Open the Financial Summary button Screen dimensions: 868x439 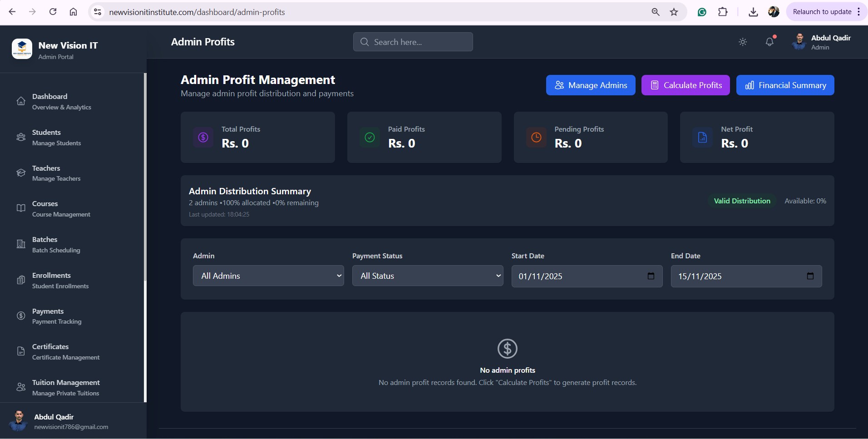(x=785, y=85)
